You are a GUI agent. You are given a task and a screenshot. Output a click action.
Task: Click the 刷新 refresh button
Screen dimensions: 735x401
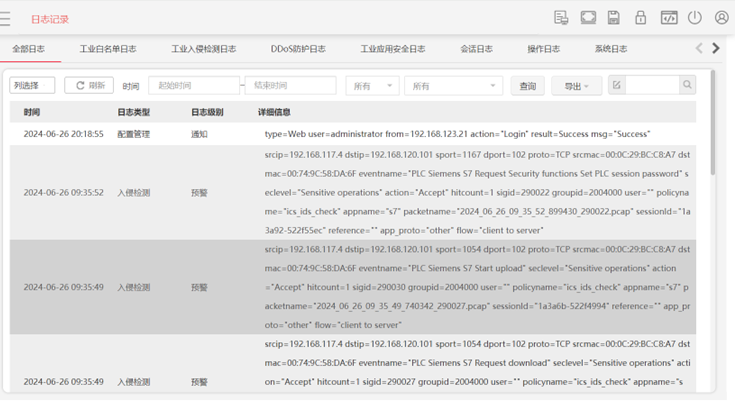tap(89, 85)
